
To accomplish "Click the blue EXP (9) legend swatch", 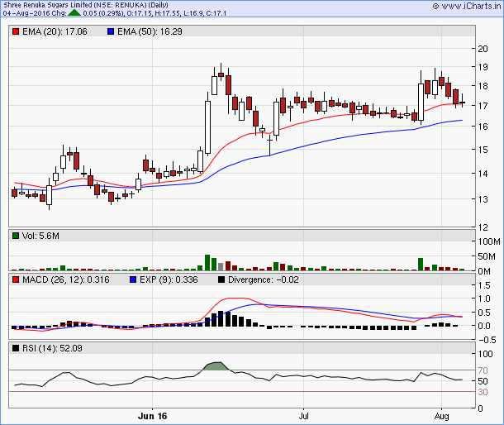I will 133,279.
